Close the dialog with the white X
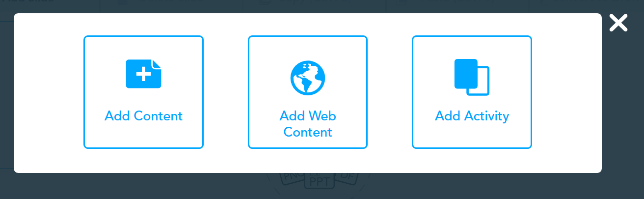This screenshot has width=644, height=199. (x=618, y=23)
